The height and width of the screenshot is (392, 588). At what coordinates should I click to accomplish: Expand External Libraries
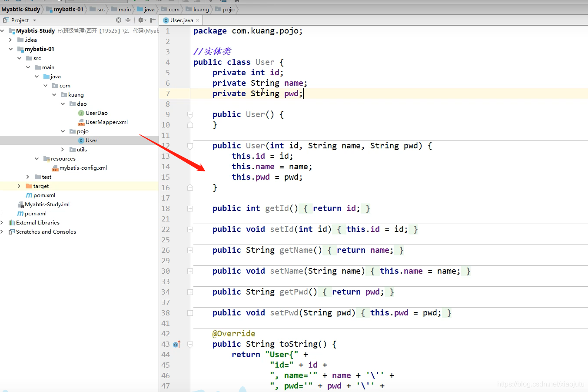(2, 223)
